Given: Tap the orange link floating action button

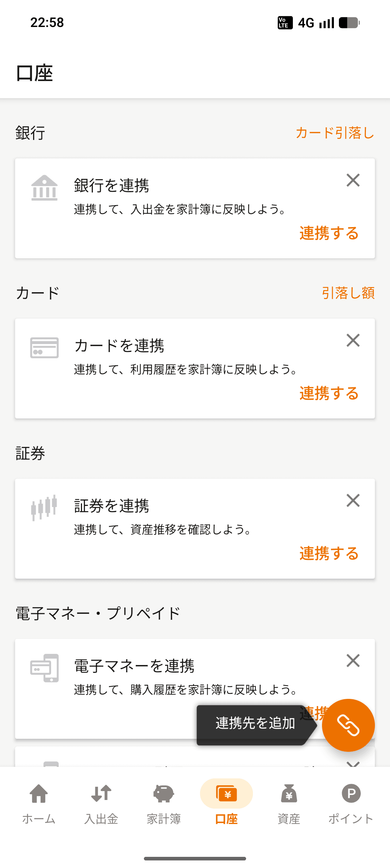Looking at the screenshot, I should click(x=348, y=725).
